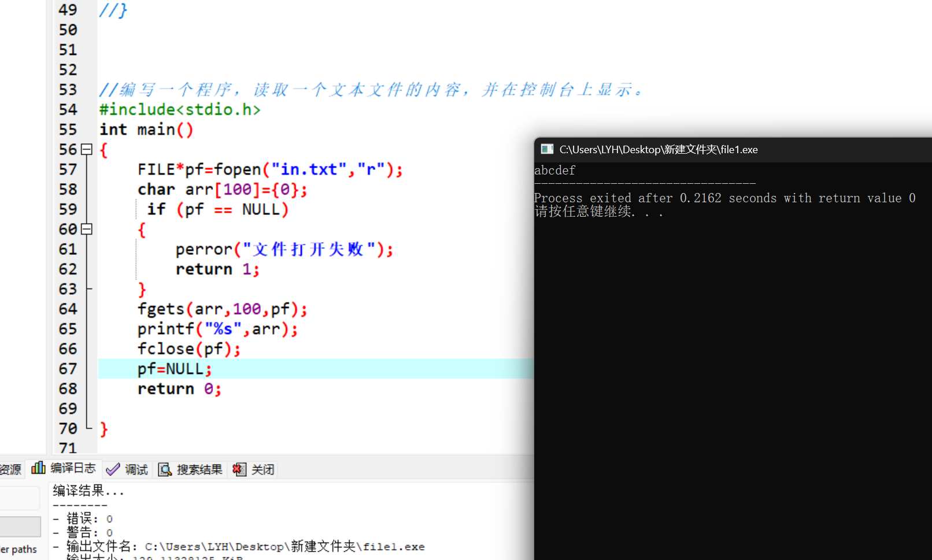932x560 pixels.
Task: Click the perror("文件打开失败") line
Action: (x=284, y=249)
